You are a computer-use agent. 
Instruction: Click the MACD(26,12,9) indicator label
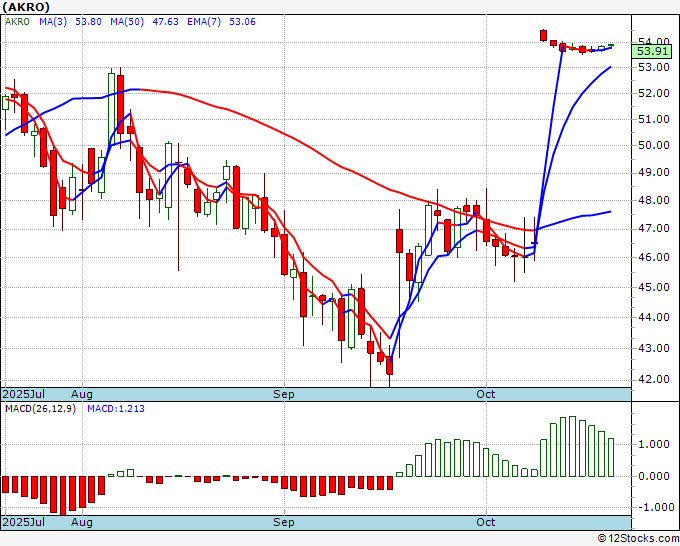pyautogui.click(x=40, y=409)
